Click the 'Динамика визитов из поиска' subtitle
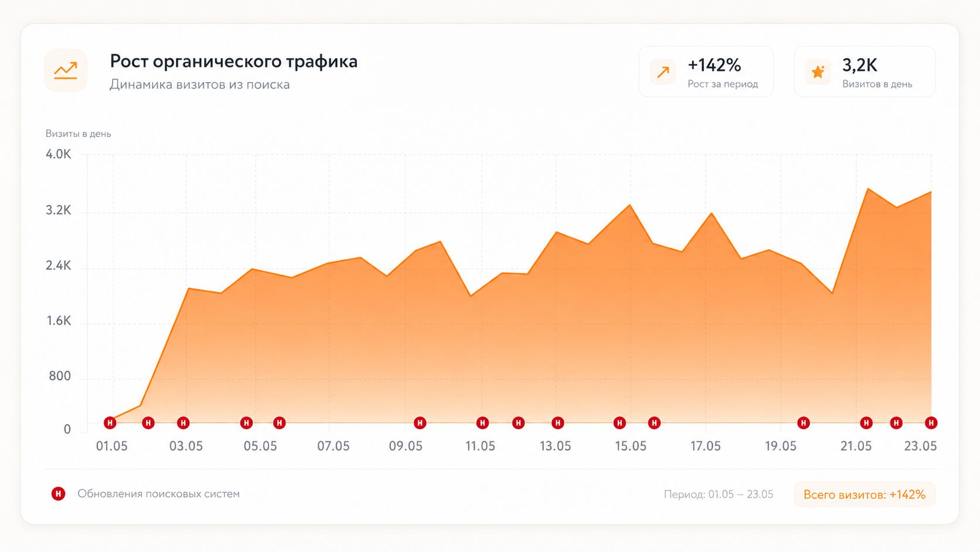The image size is (980, 552). pyautogui.click(x=200, y=84)
